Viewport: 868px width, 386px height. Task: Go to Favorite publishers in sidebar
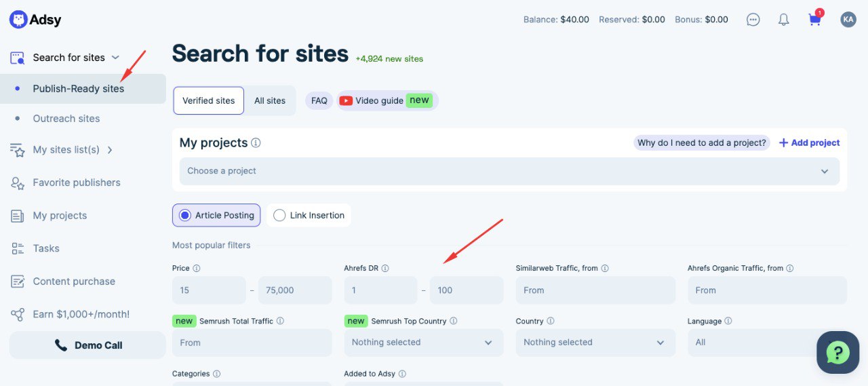point(76,182)
